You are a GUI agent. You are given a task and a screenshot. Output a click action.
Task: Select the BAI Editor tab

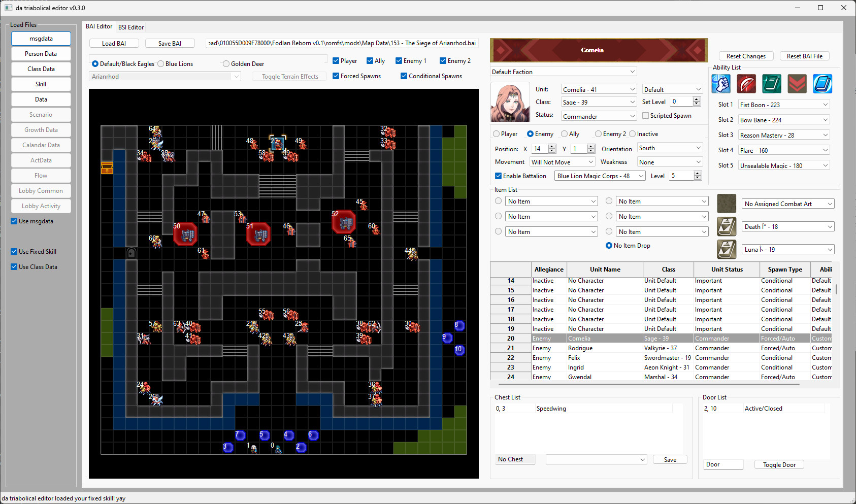pos(98,26)
